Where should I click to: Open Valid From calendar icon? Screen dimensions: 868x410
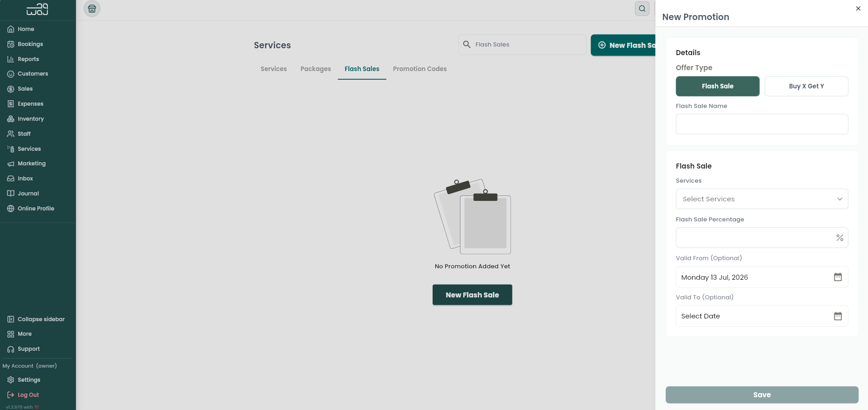tap(838, 277)
